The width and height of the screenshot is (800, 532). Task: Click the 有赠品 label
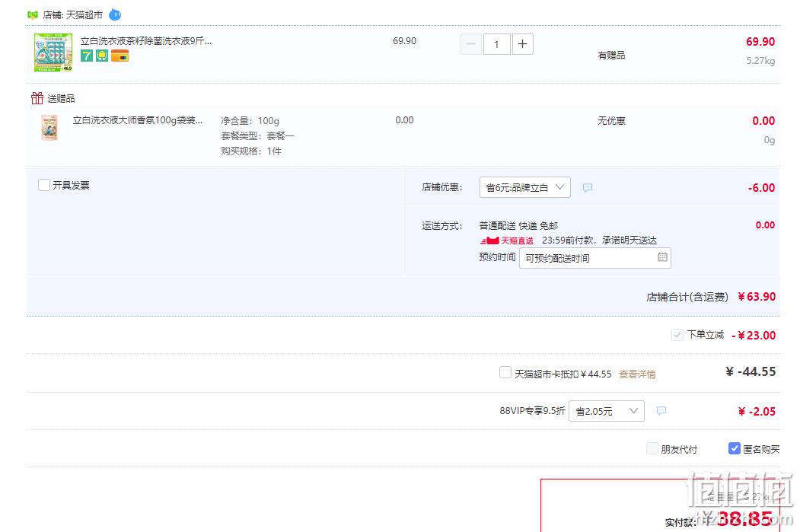tap(611, 55)
